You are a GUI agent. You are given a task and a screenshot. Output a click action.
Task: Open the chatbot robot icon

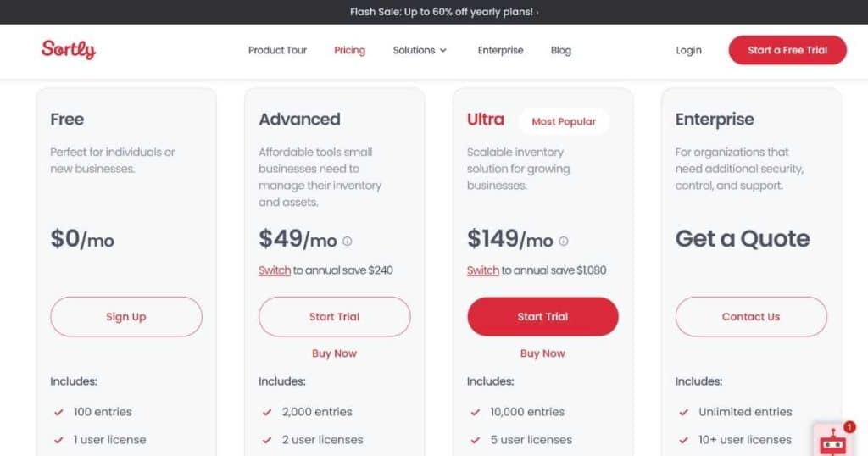(x=832, y=442)
